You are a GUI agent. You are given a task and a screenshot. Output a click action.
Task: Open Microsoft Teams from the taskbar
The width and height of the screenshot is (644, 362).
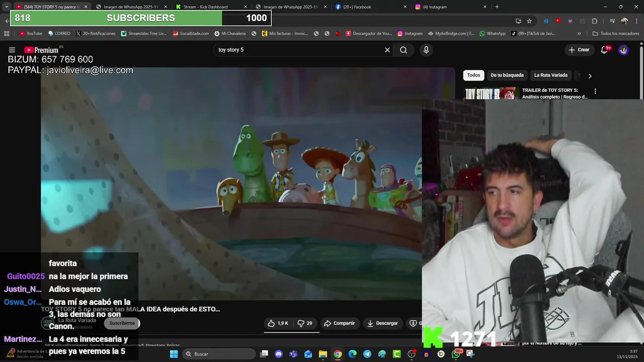293,354
